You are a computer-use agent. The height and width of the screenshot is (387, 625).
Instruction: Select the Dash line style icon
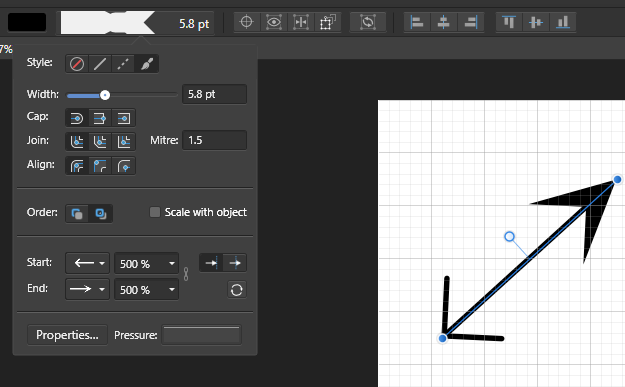coord(123,64)
